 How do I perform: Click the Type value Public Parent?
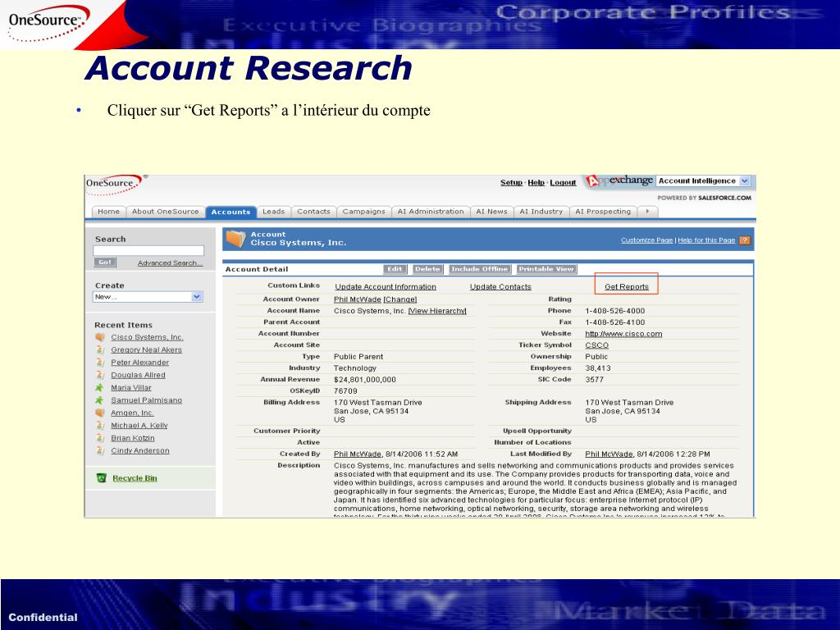(x=358, y=357)
